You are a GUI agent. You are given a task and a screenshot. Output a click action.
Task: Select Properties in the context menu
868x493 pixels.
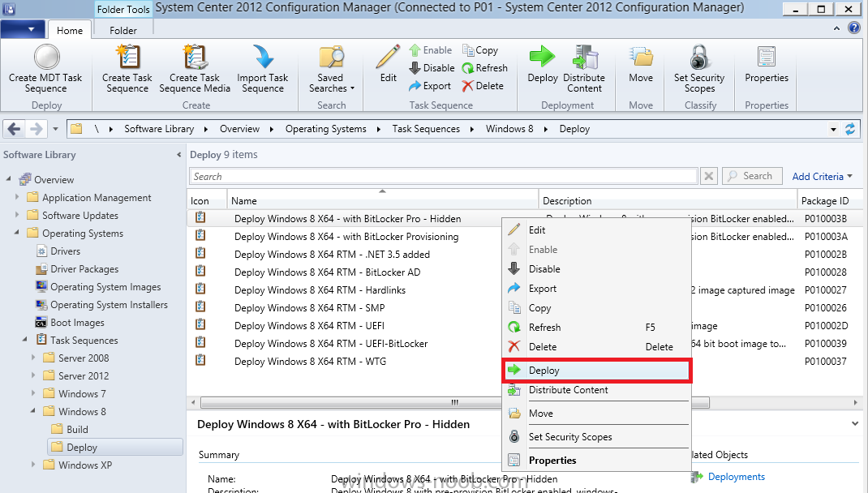click(x=597, y=461)
